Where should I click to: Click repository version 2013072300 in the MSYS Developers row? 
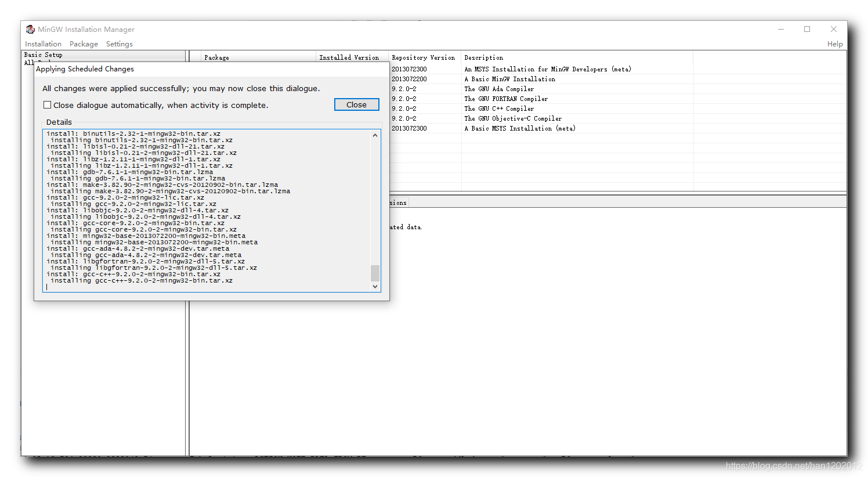click(x=409, y=69)
